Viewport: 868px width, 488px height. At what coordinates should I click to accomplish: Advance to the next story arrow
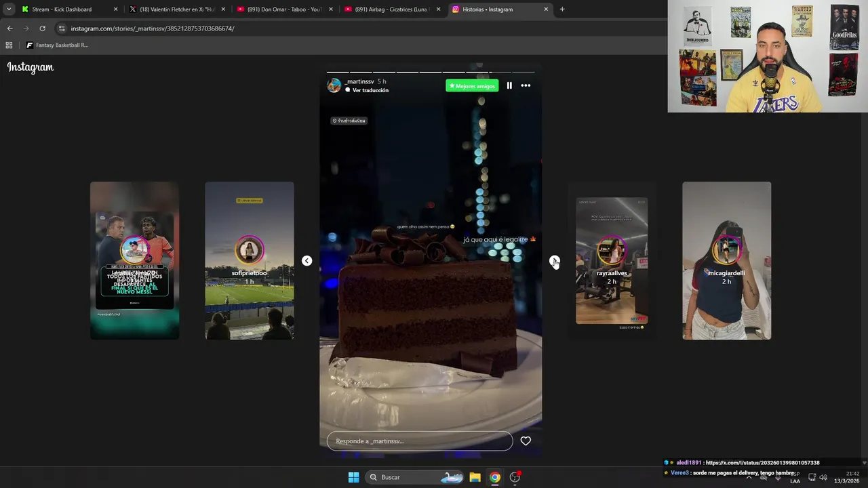click(554, 261)
